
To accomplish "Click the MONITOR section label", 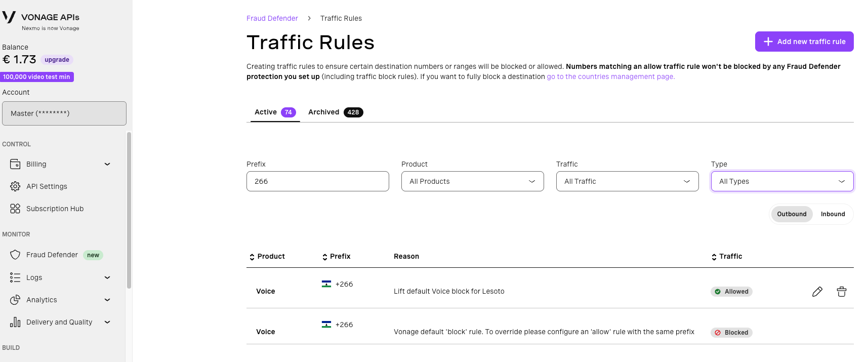I will [x=16, y=234].
